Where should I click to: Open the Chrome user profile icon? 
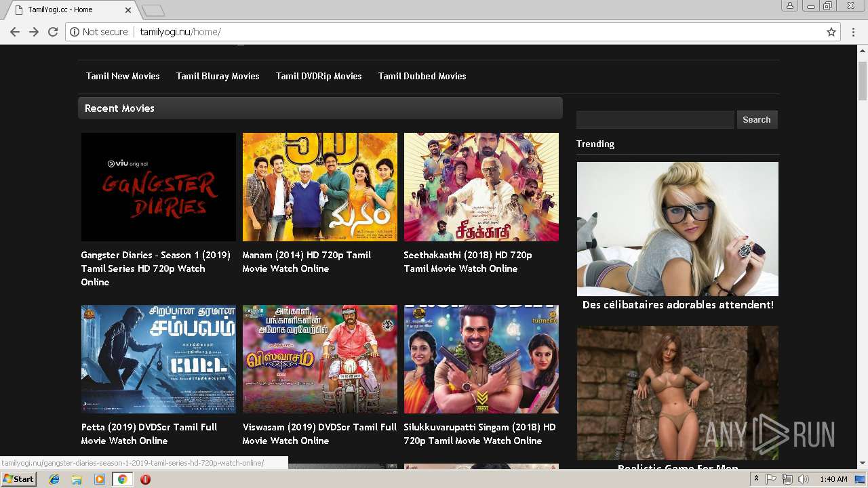(x=790, y=6)
